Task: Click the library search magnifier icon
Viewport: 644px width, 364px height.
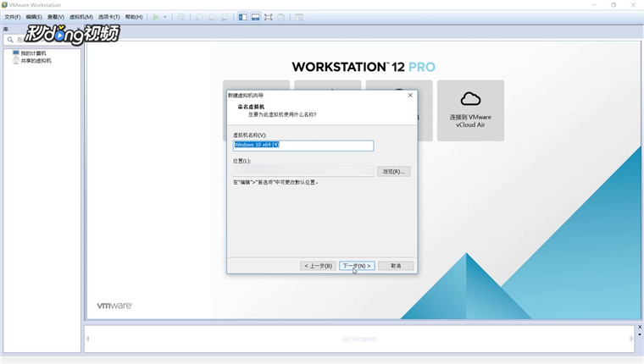Action: tap(10, 40)
